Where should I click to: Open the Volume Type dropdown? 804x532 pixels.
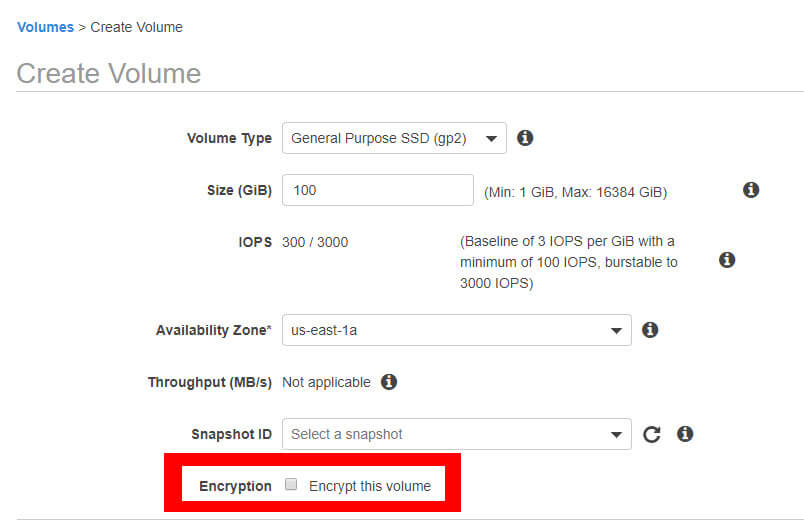394,138
